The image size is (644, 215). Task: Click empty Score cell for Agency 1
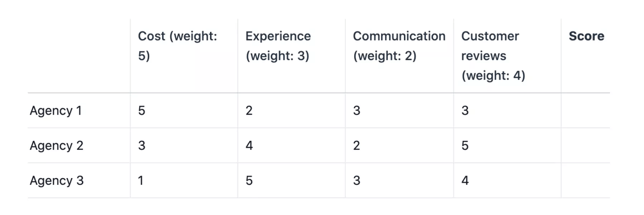click(x=585, y=111)
